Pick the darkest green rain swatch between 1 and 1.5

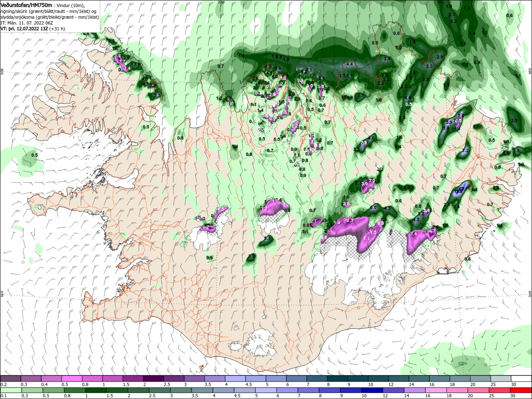[x=96, y=390]
